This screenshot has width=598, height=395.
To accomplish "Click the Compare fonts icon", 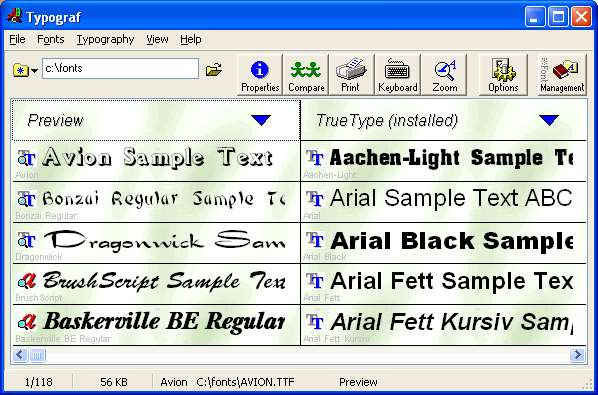I will pos(306,75).
